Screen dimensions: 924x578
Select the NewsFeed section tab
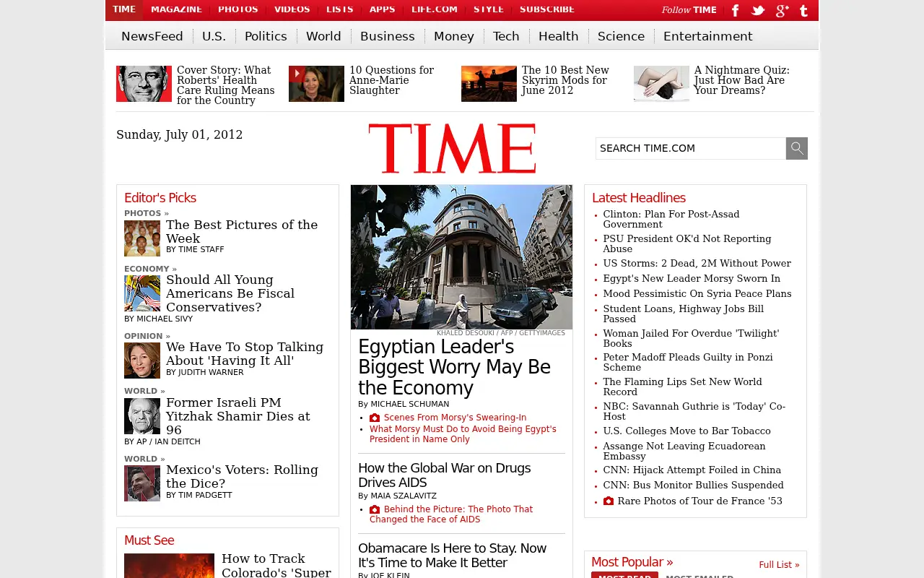tap(152, 36)
